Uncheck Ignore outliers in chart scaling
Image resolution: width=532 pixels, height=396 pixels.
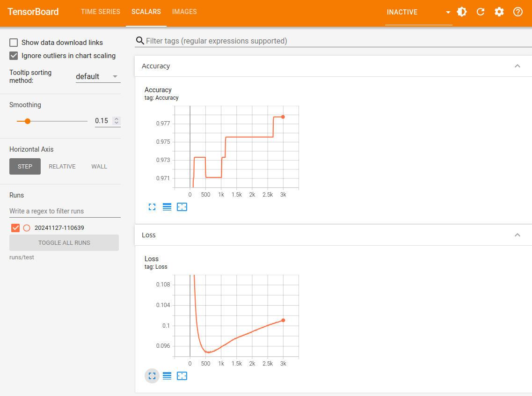(x=14, y=56)
